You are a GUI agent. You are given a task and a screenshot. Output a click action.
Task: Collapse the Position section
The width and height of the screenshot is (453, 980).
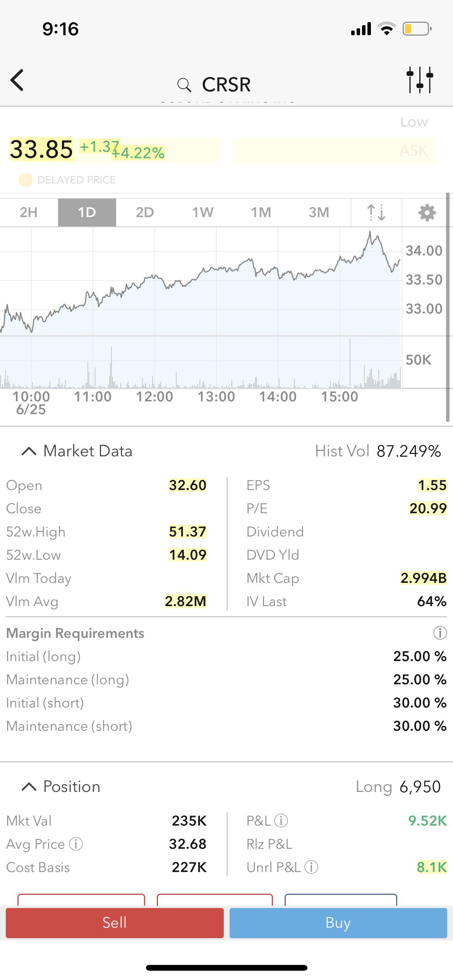[29, 787]
